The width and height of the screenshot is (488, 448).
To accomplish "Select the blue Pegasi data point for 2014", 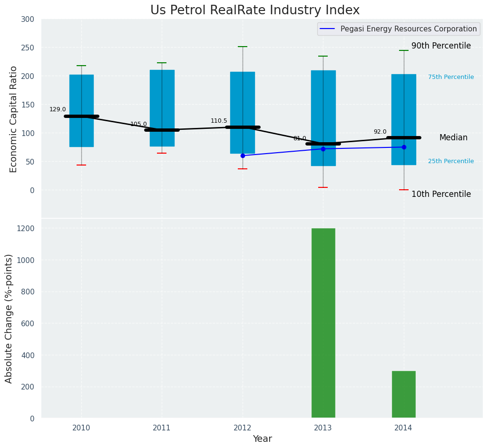I will click(404, 147).
